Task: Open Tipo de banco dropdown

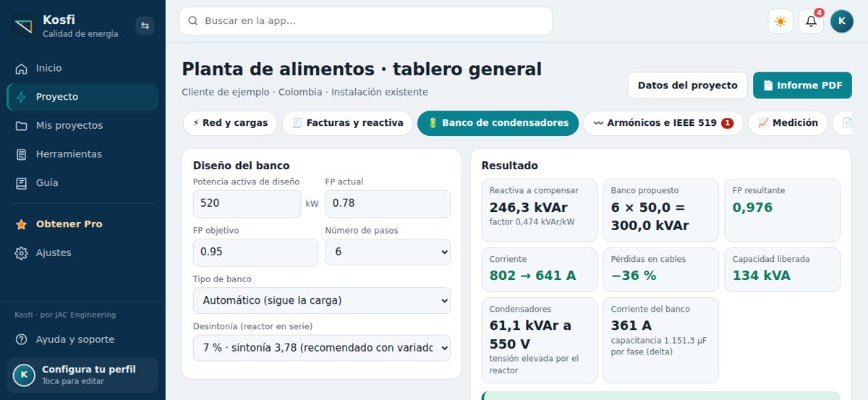Action: 322,300
